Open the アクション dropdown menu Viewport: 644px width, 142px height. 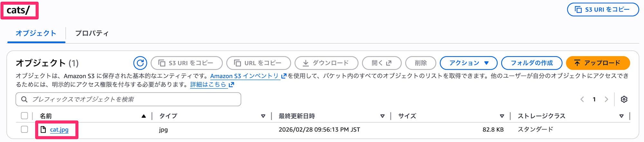click(x=469, y=63)
